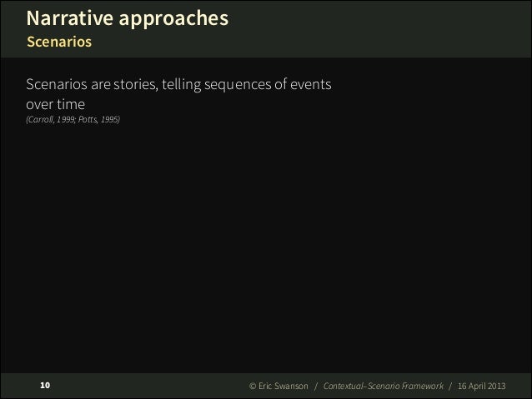Click the word "telling" in body text

(181, 85)
